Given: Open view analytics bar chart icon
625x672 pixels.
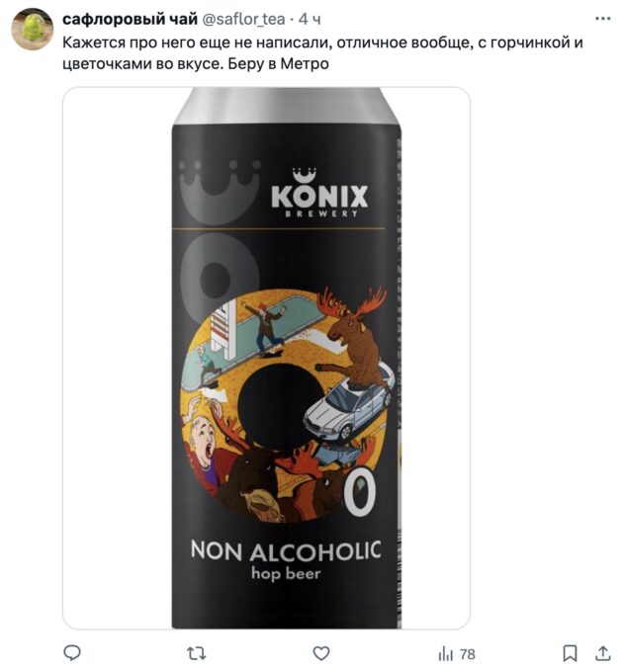Looking at the screenshot, I should pyautogui.click(x=446, y=653).
